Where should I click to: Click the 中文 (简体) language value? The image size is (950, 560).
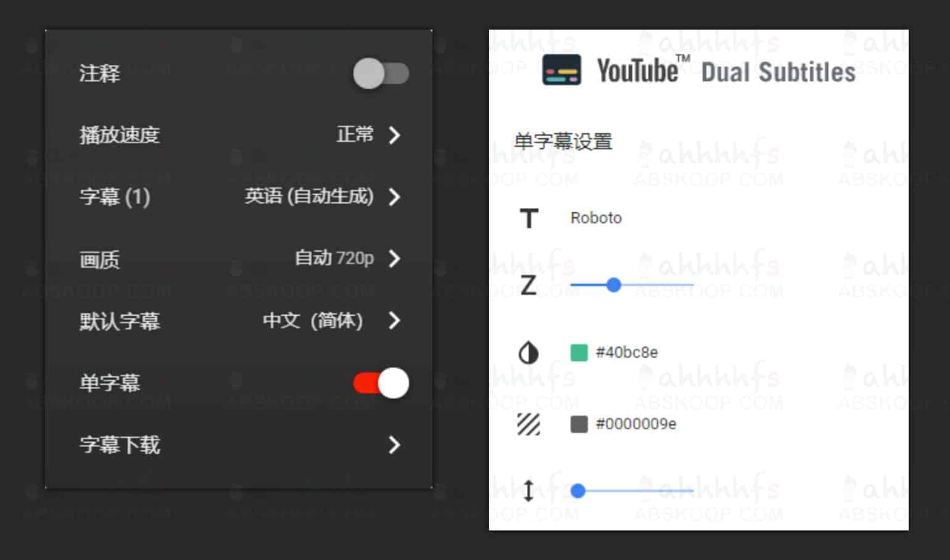(313, 320)
